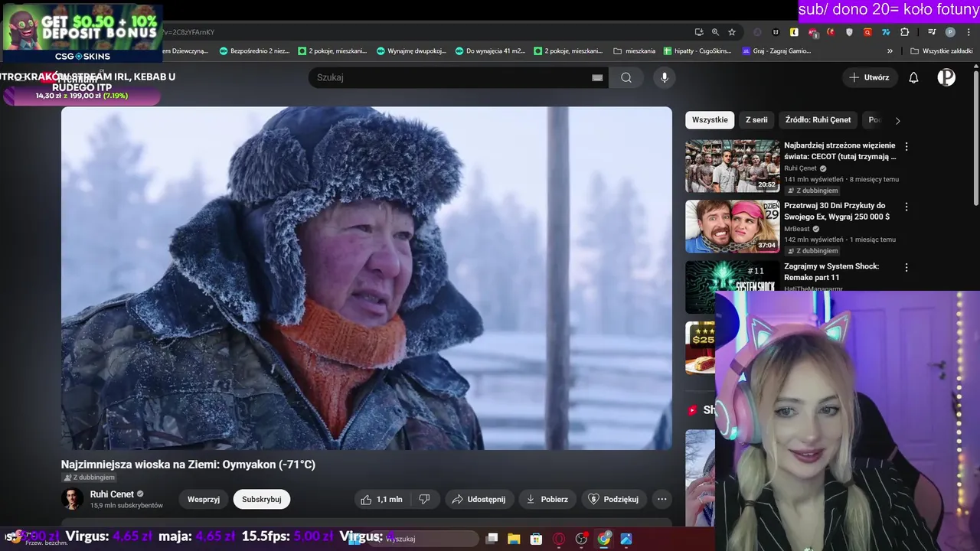Click the Pobierz download button
The height and width of the screenshot is (551, 980).
coord(547,499)
